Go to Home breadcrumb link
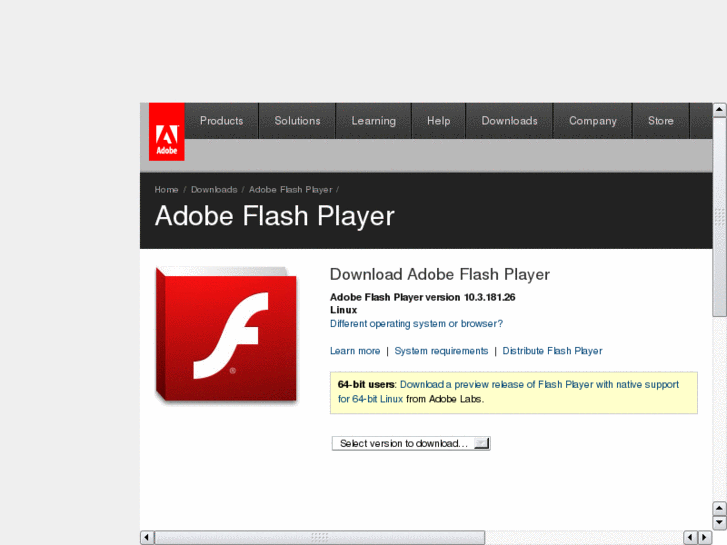727x545 pixels. coord(166,190)
